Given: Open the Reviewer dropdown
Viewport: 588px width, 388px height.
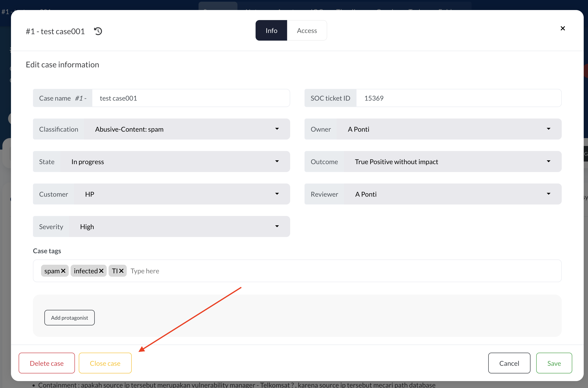Looking at the screenshot, I should pyautogui.click(x=452, y=194).
